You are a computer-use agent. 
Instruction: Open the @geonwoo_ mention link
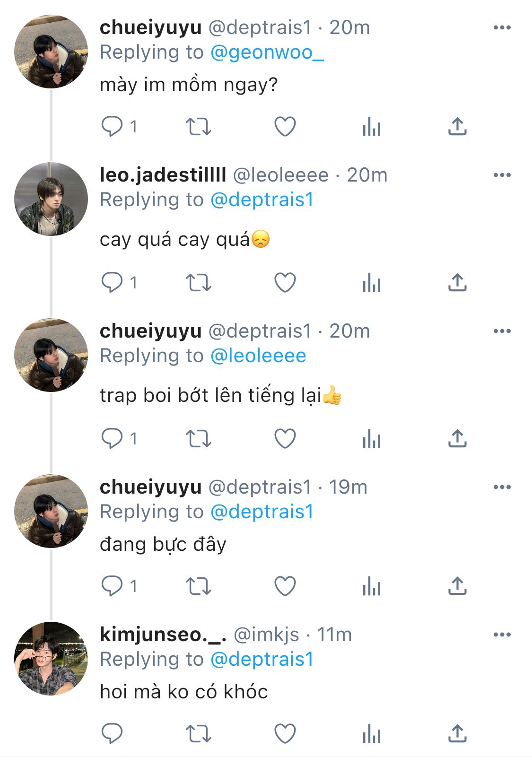pos(267,52)
